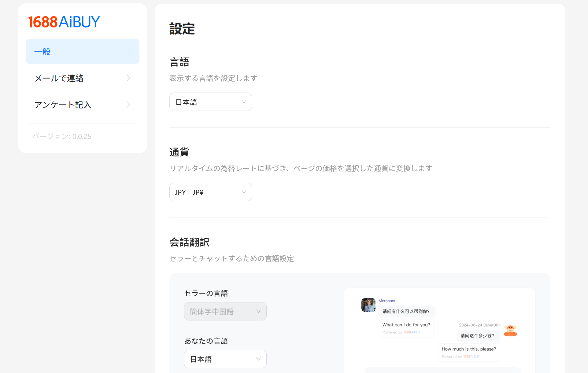
Task: Click the 请问有什么可以帮到你? chat message
Action: (406, 311)
